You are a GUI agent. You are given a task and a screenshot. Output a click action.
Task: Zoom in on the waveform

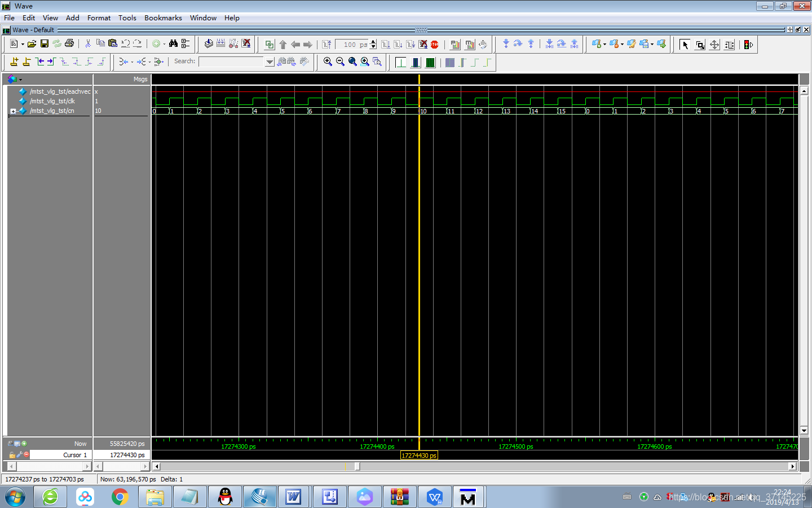pos(328,62)
